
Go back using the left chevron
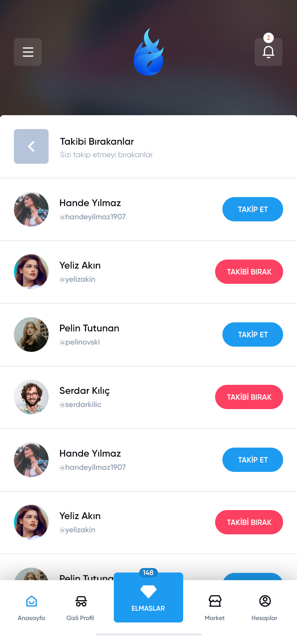31,146
